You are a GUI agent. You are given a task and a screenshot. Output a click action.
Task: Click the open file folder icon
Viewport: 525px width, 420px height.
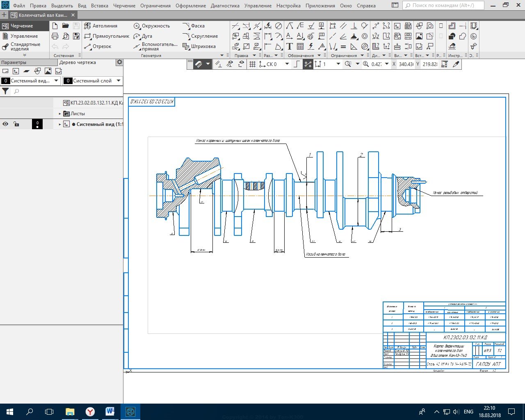pos(66,26)
